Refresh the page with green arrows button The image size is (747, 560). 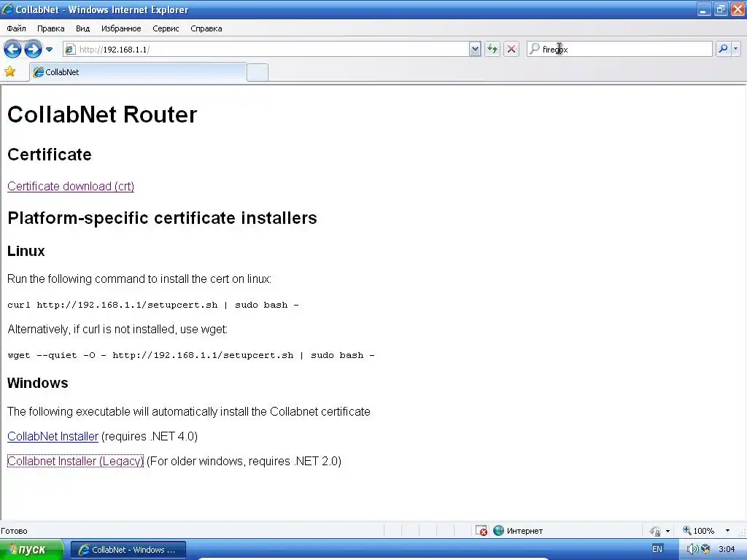(x=492, y=49)
